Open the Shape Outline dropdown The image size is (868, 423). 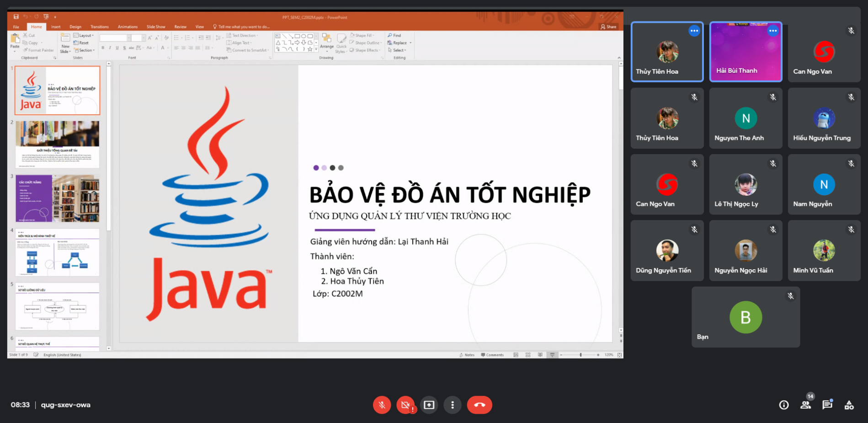(366, 43)
